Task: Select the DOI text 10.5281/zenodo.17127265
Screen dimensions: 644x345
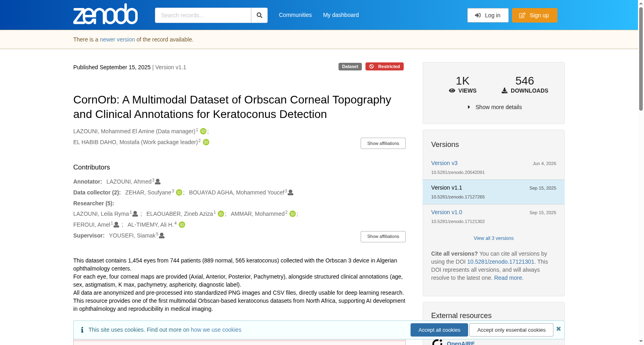Action: (458, 197)
